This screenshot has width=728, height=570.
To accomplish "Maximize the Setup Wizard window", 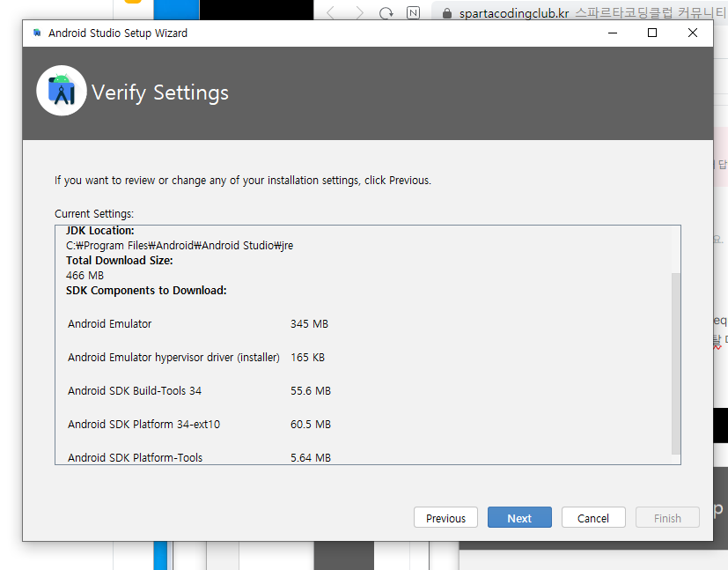I will 652,33.
